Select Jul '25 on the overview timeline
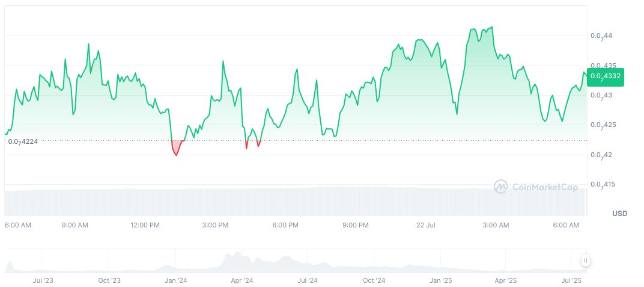The height and width of the screenshot is (287, 644). pos(571,280)
